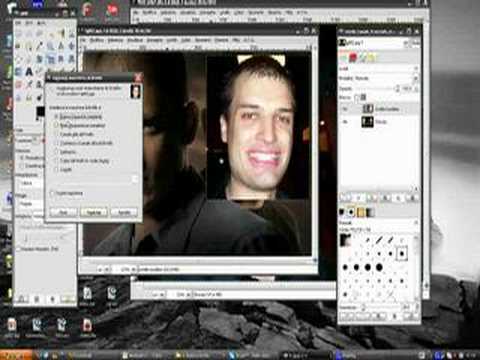
Task: Select the Crop tool
Action: click(x=28, y=59)
